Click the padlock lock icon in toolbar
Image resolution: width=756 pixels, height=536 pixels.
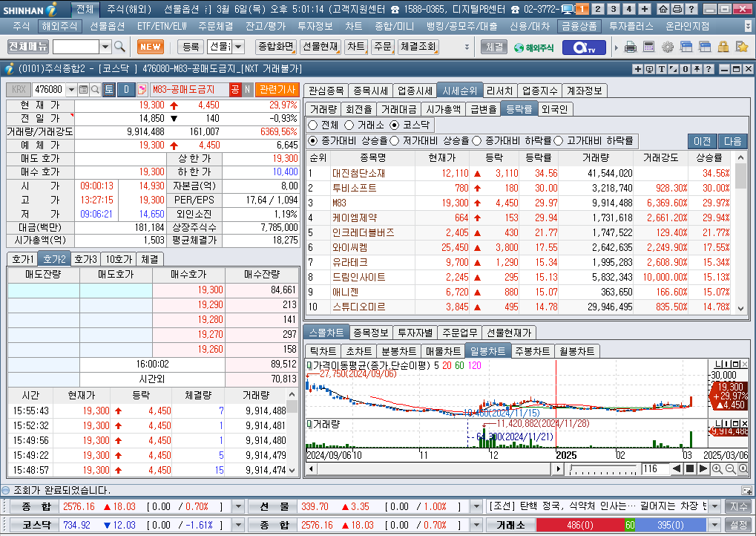723,47
